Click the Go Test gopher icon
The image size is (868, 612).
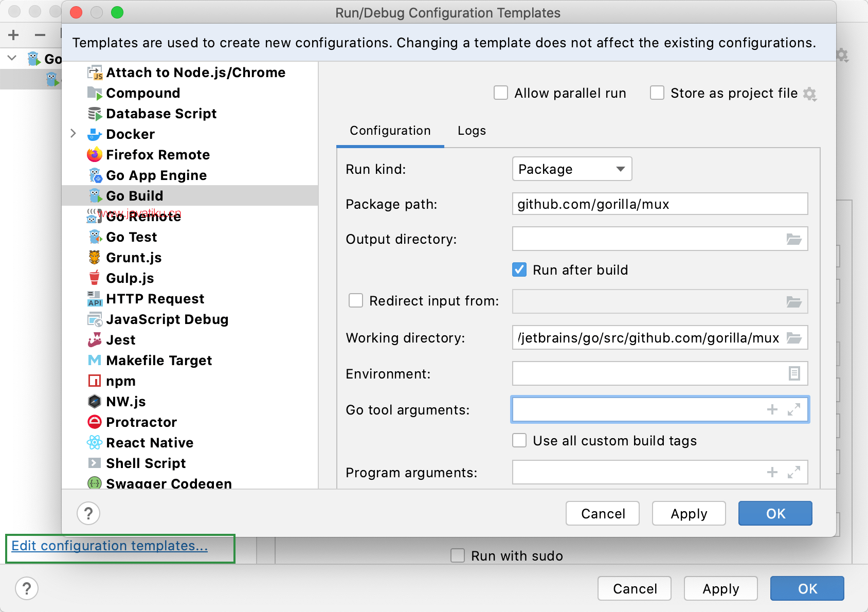coord(95,237)
